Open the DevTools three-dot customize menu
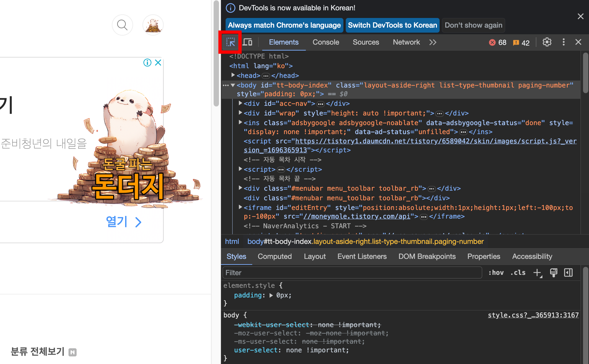The height and width of the screenshot is (364, 589). [563, 42]
